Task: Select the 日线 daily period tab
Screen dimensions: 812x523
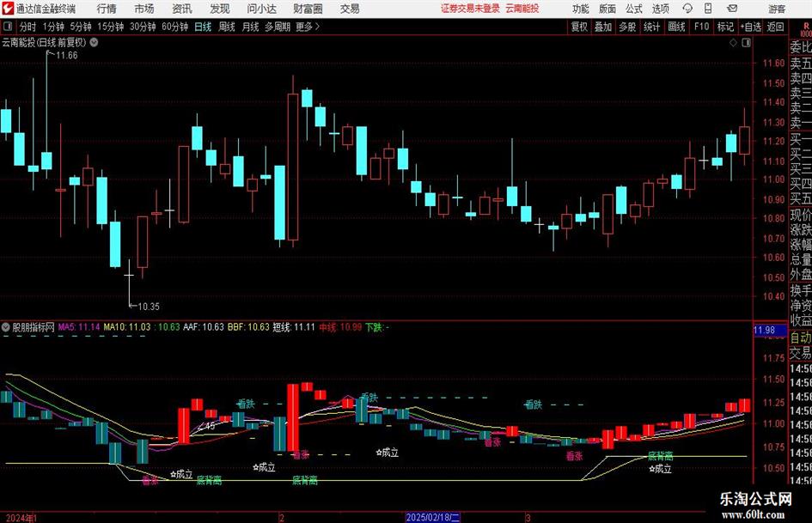Action: click(x=203, y=27)
